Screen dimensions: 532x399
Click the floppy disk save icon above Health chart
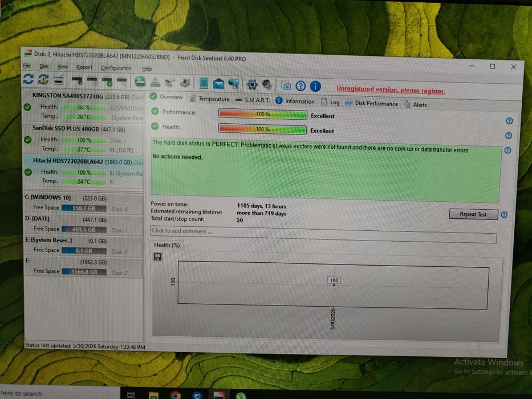[158, 257]
